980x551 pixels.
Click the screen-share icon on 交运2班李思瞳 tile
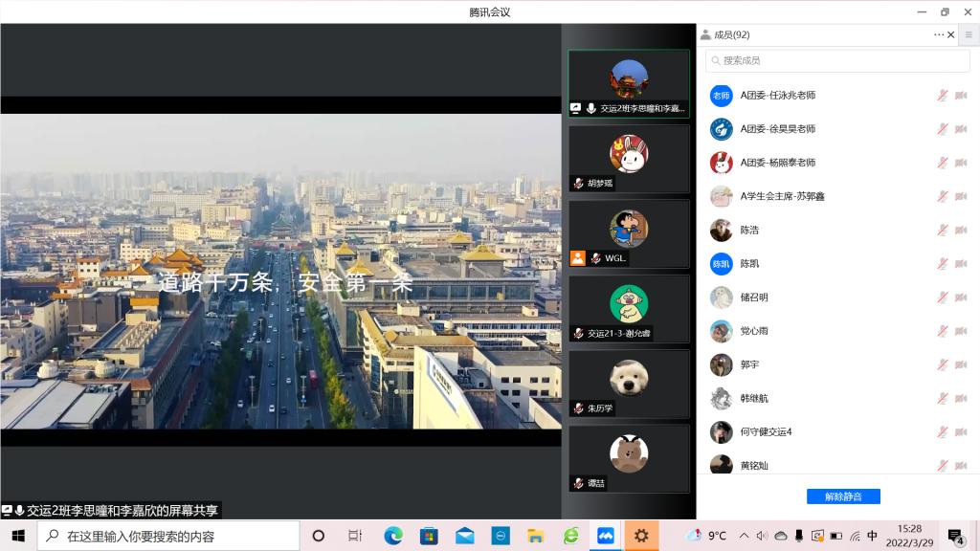[576, 109]
